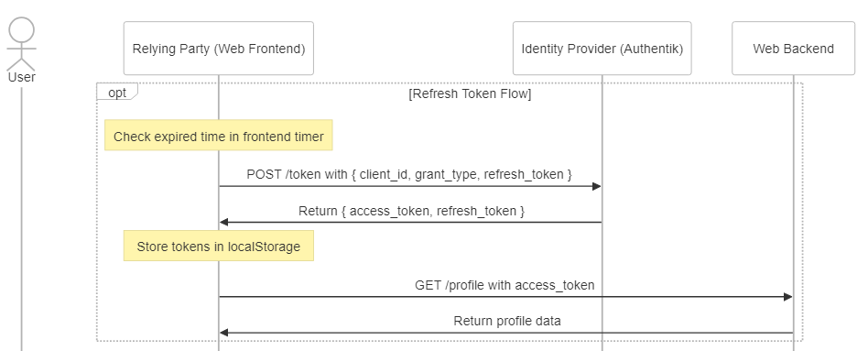Select the Identity Provider (Authentik) participant box

(x=602, y=49)
